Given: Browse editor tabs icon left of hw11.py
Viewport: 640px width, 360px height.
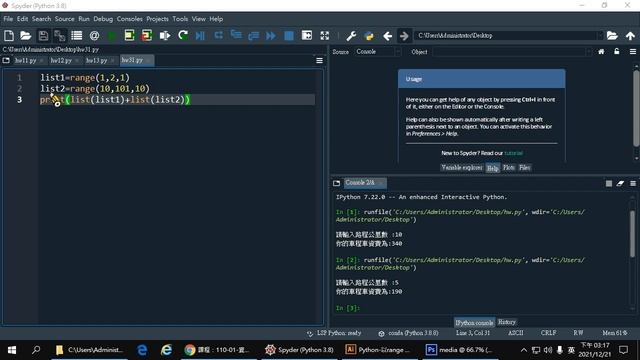Looking at the screenshot, I should [6, 60].
